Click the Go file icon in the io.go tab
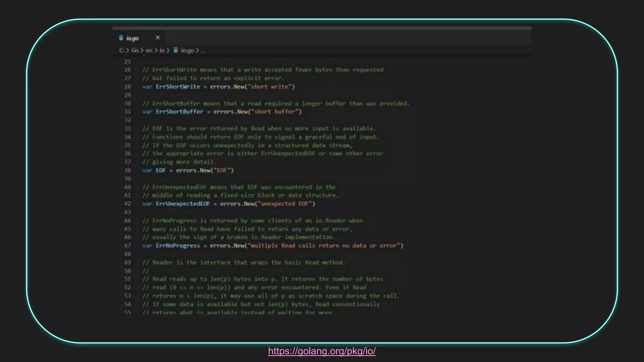 tap(121, 38)
